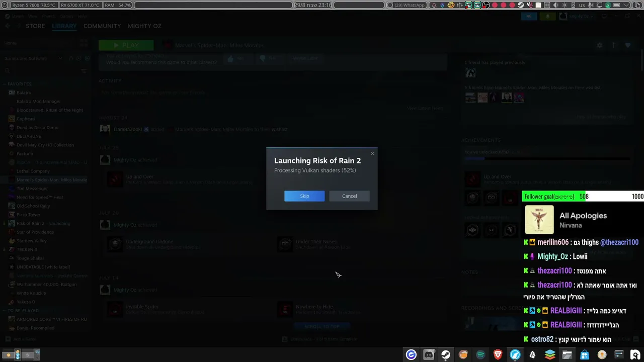Open the Friends menu in Steam

tap(49, 16)
